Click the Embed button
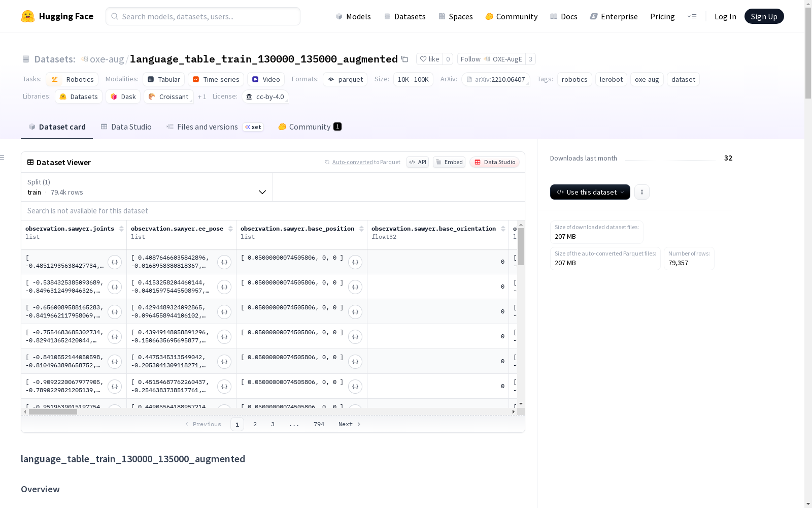This screenshot has height=508, width=812. coord(449,162)
